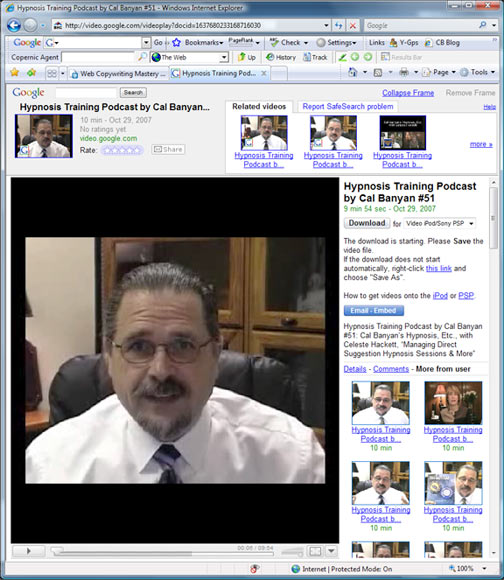Open the Comments link

(x=391, y=369)
